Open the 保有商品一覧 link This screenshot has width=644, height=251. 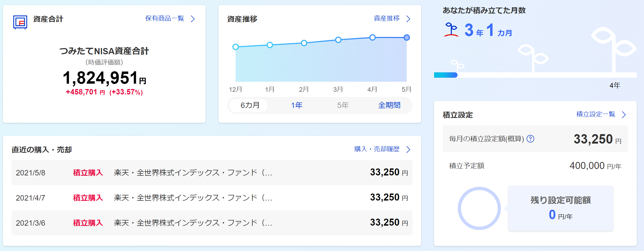pyautogui.click(x=165, y=18)
